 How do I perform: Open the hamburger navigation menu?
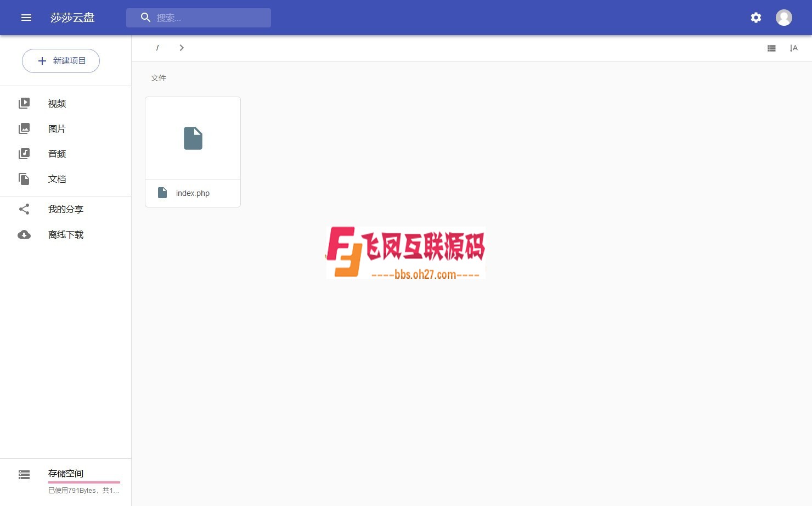26,18
